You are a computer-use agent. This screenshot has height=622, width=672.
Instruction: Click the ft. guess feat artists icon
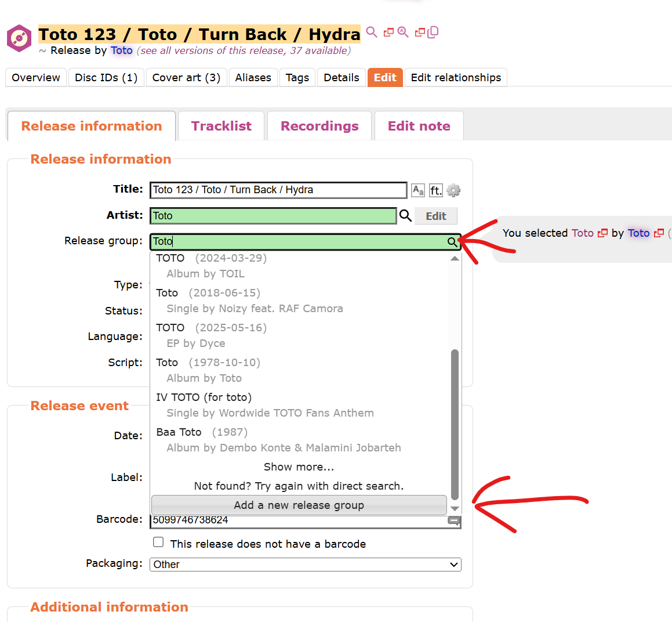point(435,190)
